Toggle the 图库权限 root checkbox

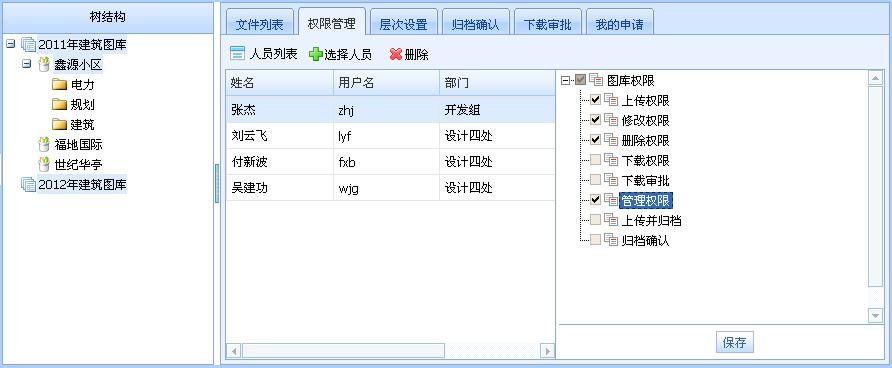point(580,80)
